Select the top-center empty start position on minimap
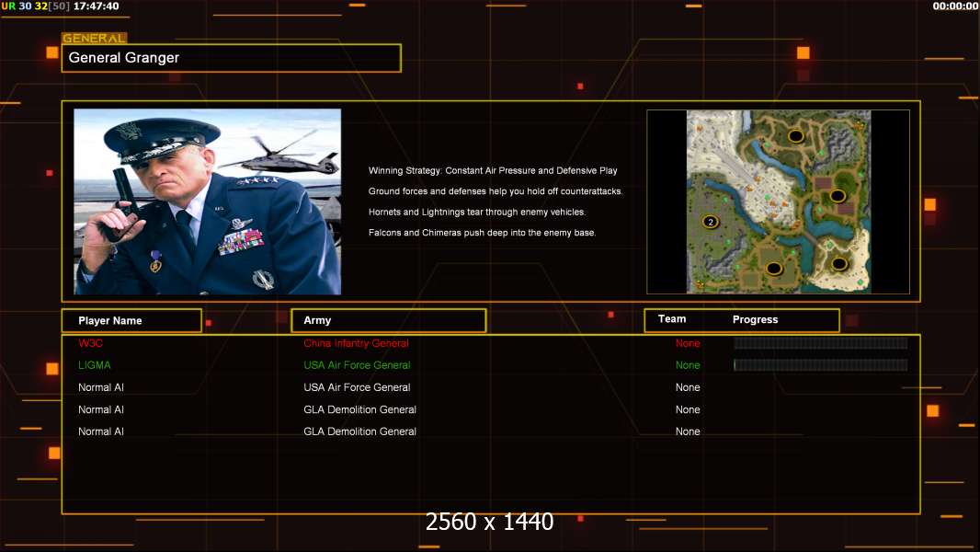The height and width of the screenshot is (552, 980). pos(796,136)
